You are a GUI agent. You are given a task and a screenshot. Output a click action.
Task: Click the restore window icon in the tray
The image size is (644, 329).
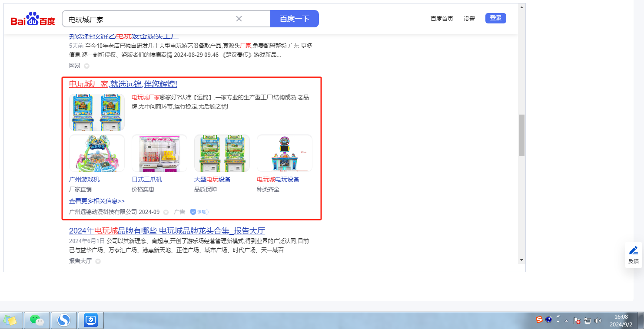[x=558, y=317]
